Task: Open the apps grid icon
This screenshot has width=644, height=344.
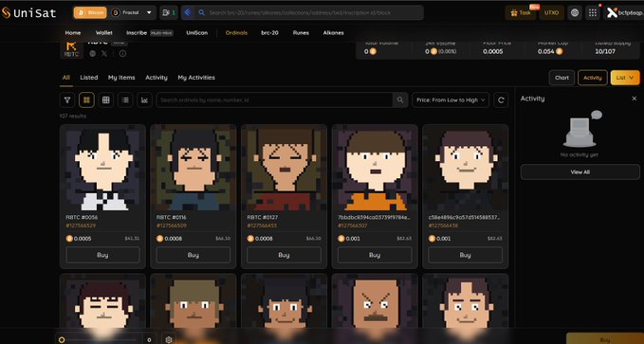Action: (593, 12)
